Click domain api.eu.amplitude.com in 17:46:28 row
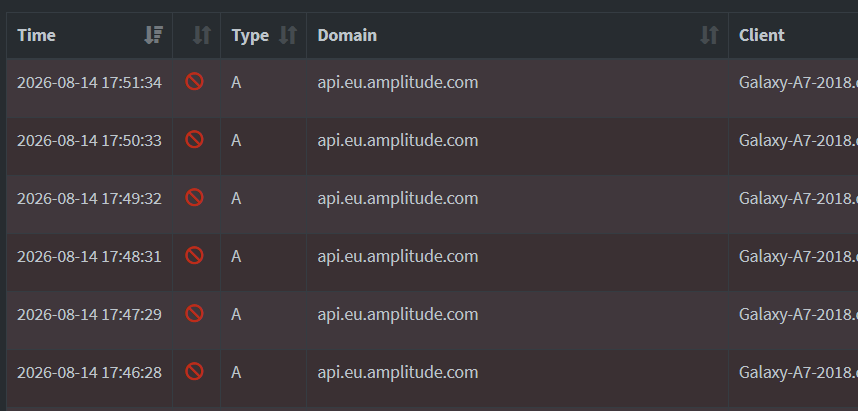858x411 pixels. pyautogui.click(x=398, y=373)
